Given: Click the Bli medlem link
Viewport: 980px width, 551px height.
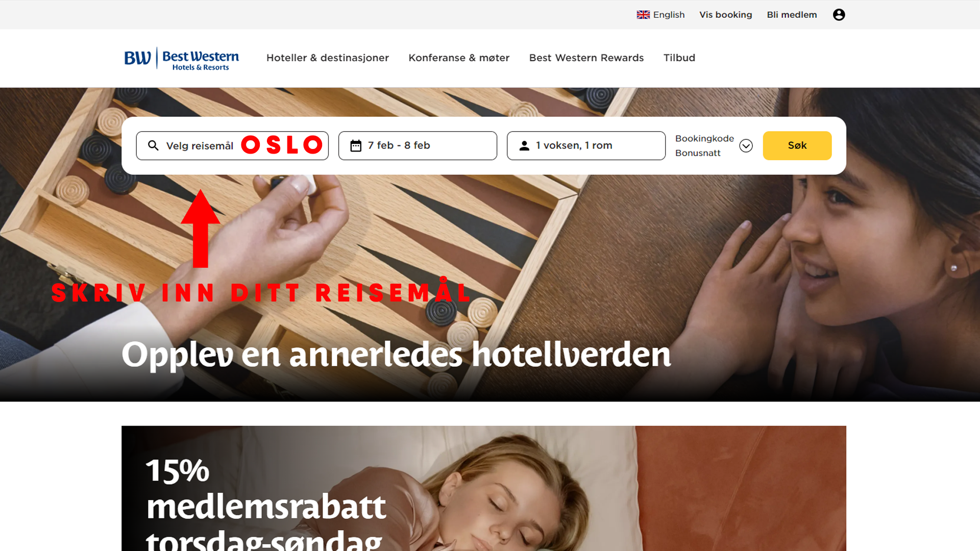Looking at the screenshot, I should 792,15.
